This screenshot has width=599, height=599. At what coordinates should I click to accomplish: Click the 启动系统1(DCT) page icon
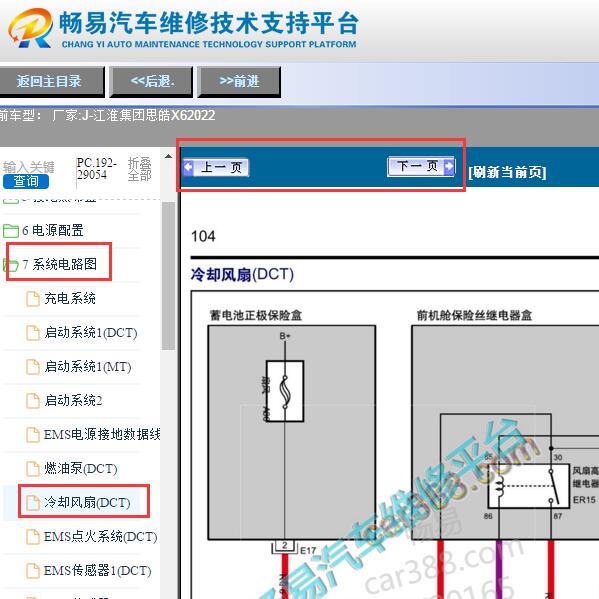point(33,333)
